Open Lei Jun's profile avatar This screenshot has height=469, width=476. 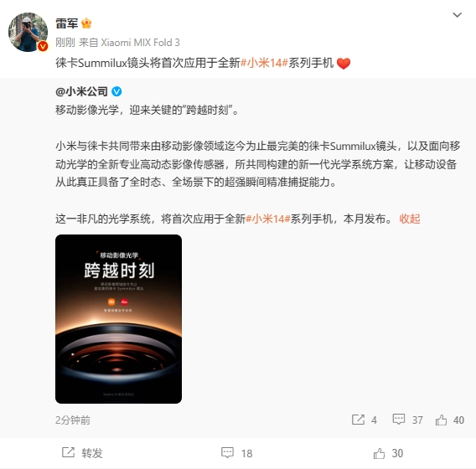pyautogui.click(x=28, y=32)
